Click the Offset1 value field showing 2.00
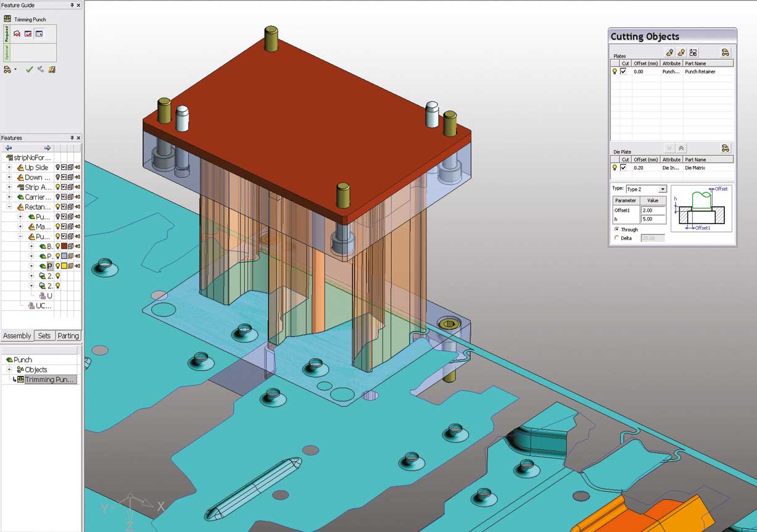 click(653, 210)
